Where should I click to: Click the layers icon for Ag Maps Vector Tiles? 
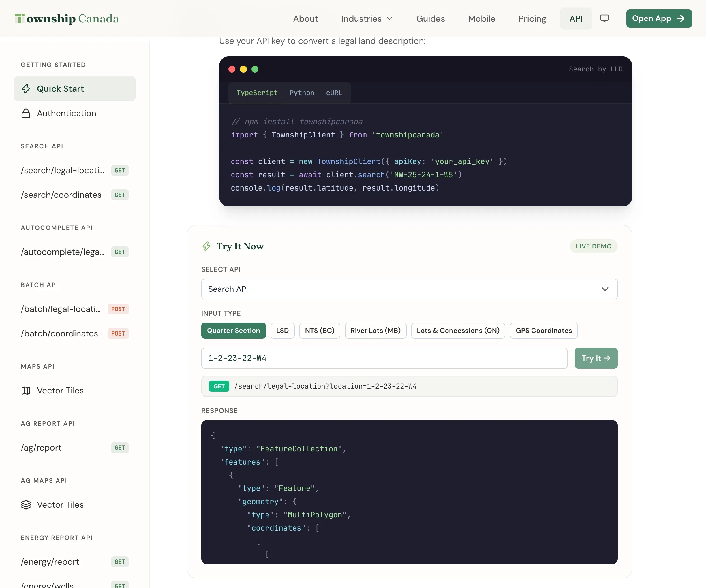point(26,505)
